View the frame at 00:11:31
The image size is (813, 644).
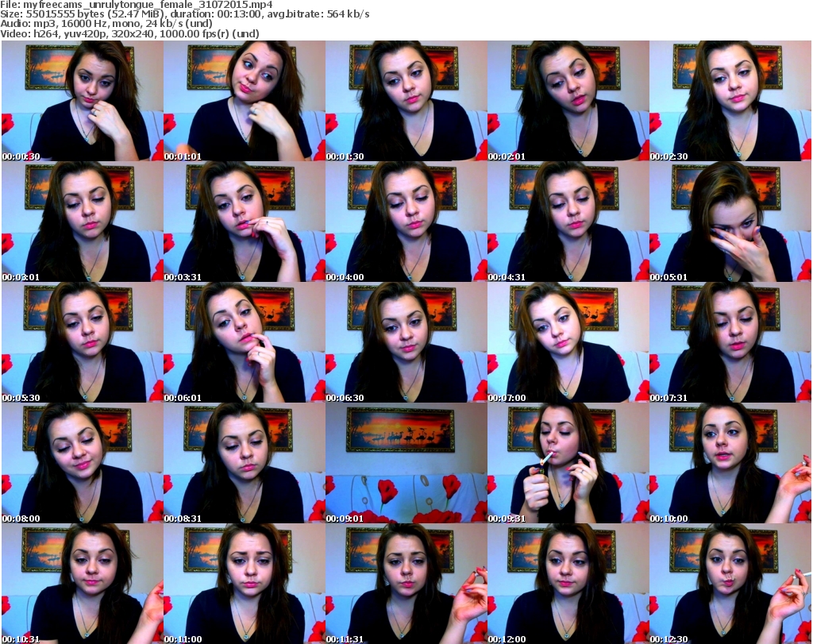click(406, 584)
